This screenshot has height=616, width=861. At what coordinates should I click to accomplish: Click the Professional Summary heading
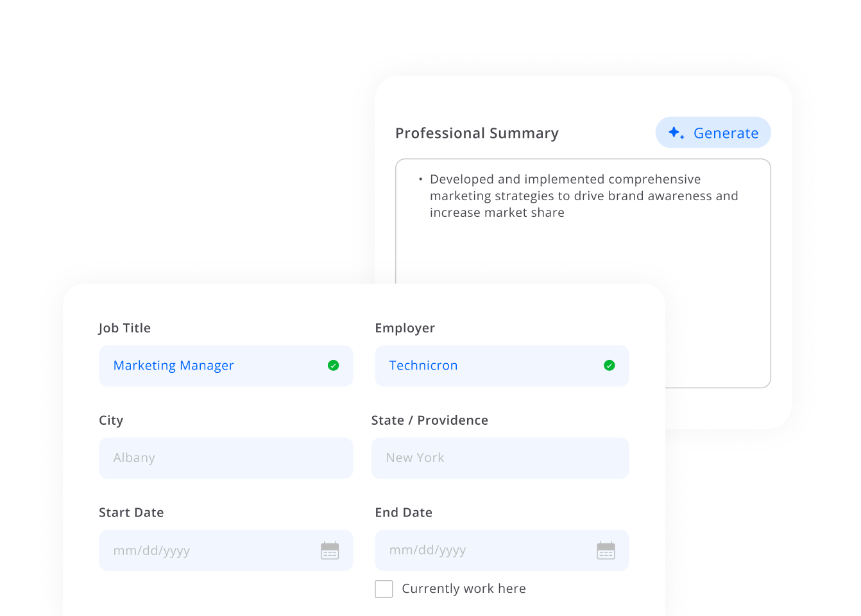coord(477,133)
